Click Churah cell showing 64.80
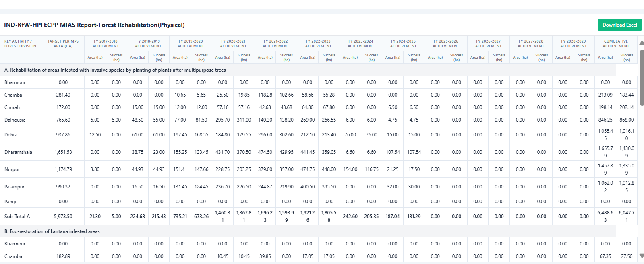The width and height of the screenshot is (644, 264). tap(308, 107)
